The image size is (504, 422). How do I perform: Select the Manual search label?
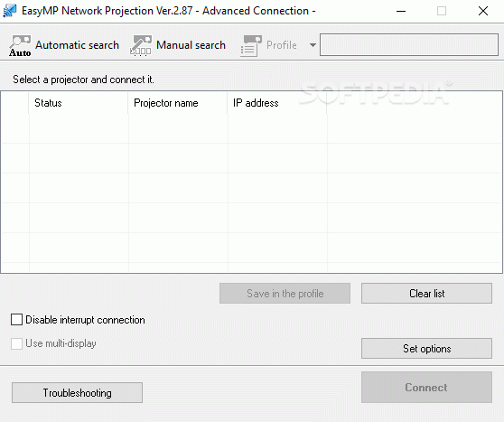click(191, 45)
